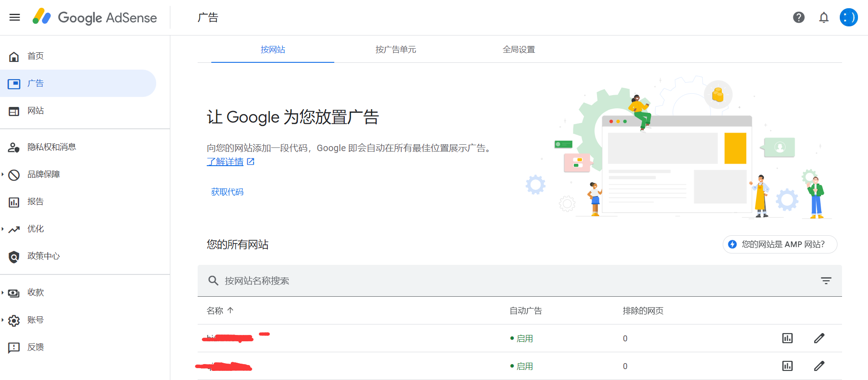Viewport: 868px width, 380px height.
Task: Open the account avatar menu
Action: 849,17
